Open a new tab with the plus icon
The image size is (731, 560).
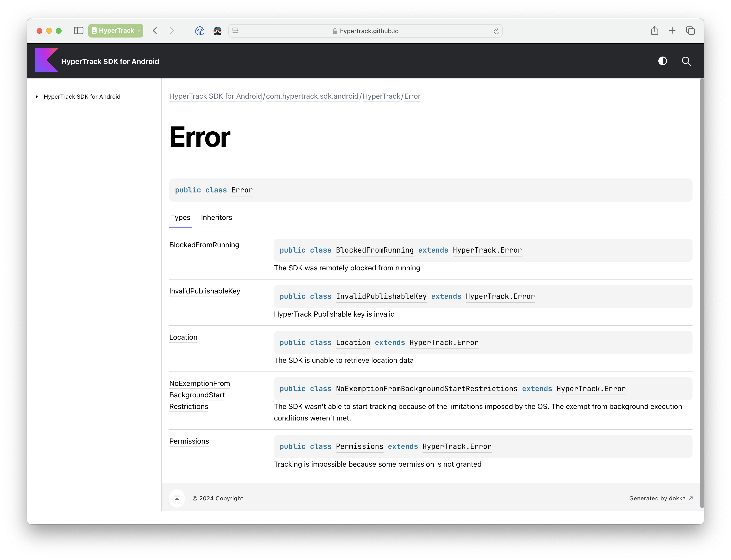pos(672,31)
